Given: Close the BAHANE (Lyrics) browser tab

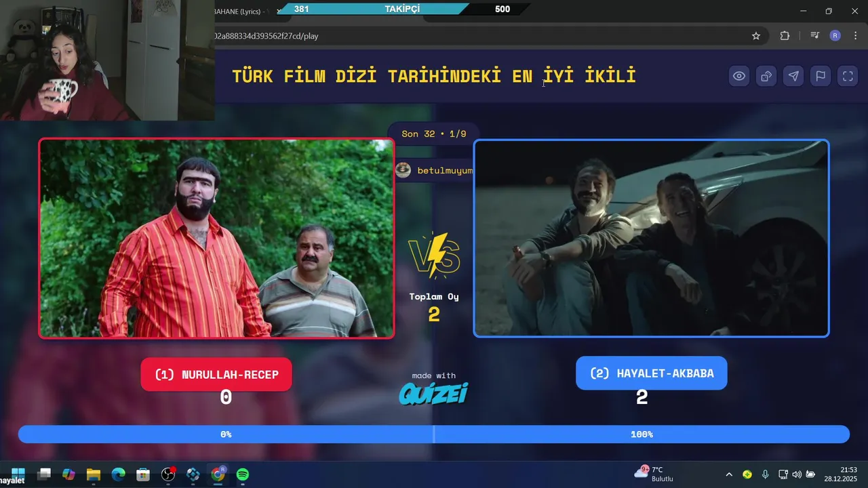Looking at the screenshot, I should coord(279,12).
